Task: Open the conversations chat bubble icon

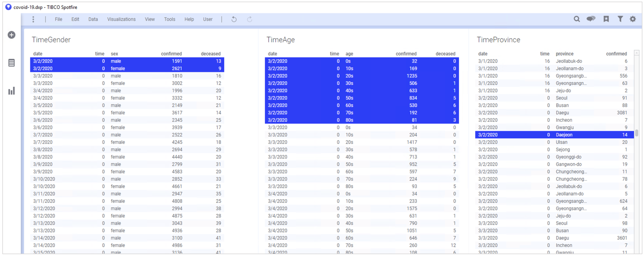Action: click(x=591, y=19)
